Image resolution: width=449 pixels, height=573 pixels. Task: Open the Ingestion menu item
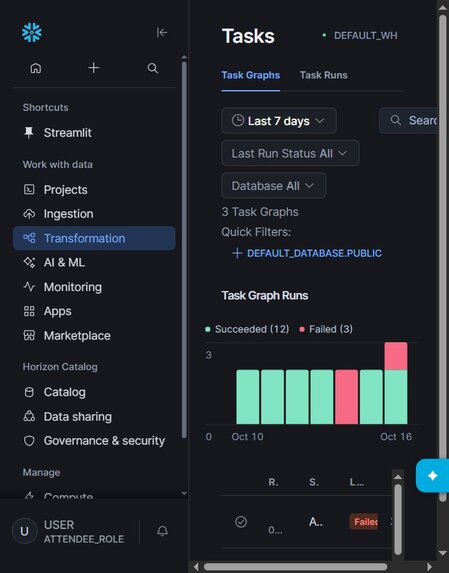(x=94, y=214)
